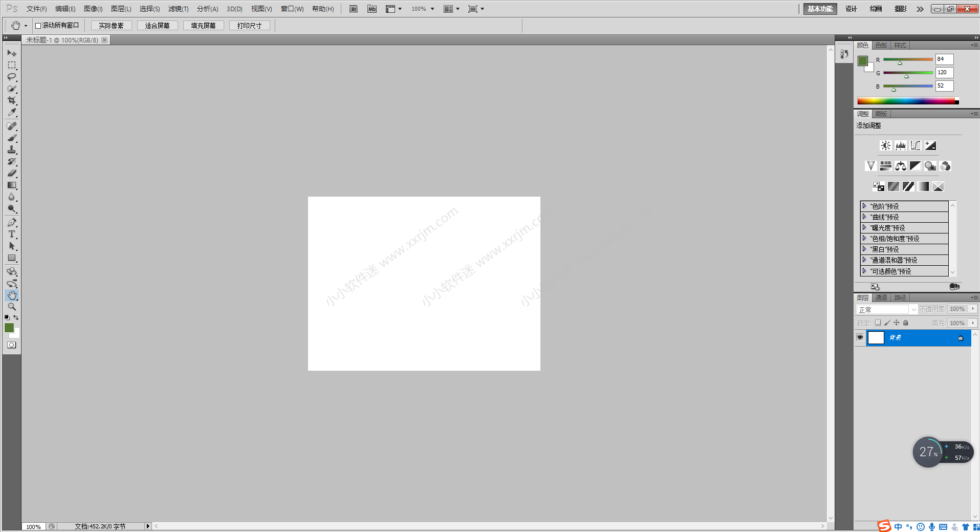Select the Lasso tool
Screen dimensions: 980x532
12,77
